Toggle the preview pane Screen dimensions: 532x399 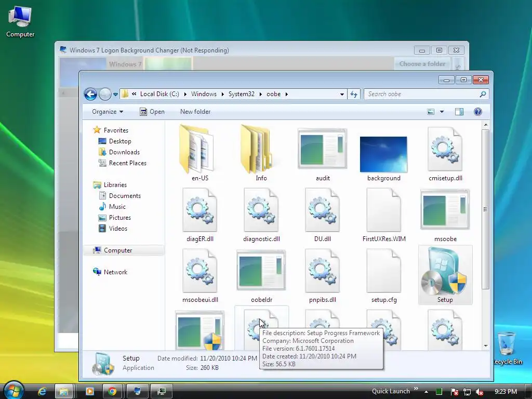(459, 112)
